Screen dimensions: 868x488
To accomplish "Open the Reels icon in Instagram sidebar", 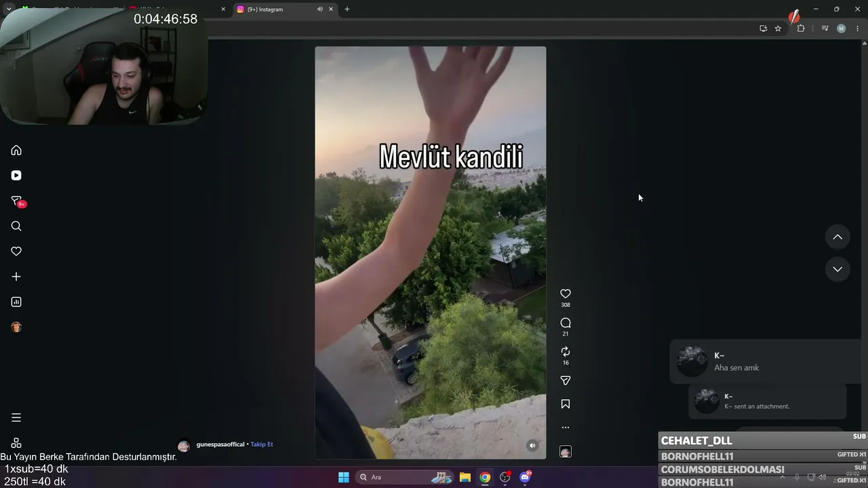I will (16, 176).
